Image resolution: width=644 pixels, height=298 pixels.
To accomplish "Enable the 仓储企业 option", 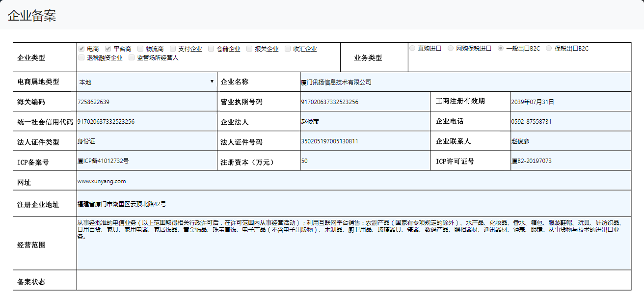I will pyautogui.click(x=211, y=49).
